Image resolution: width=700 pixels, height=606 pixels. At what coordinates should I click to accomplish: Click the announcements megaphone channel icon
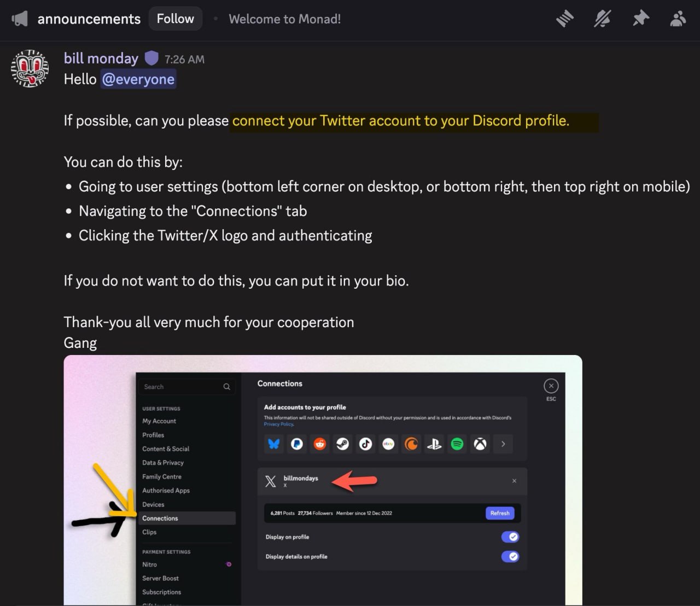tap(20, 19)
